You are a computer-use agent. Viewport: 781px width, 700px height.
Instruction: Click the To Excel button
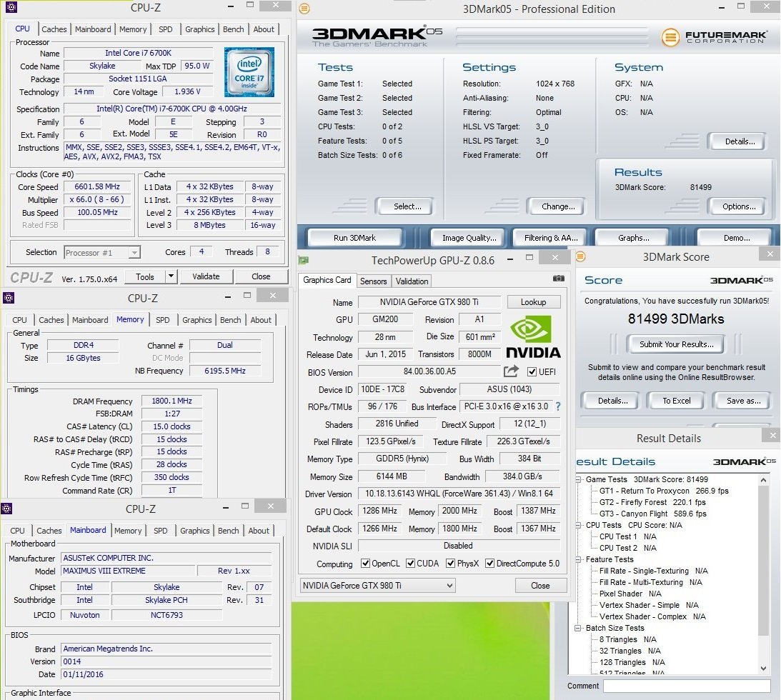677,400
